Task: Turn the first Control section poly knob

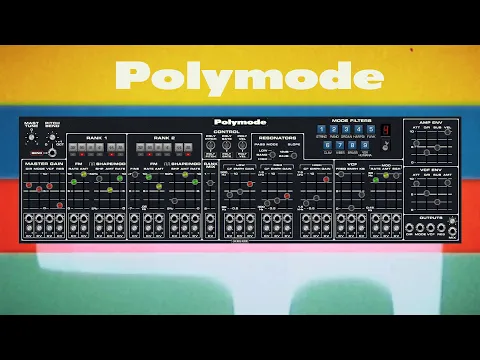Action: [x=210, y=145]
